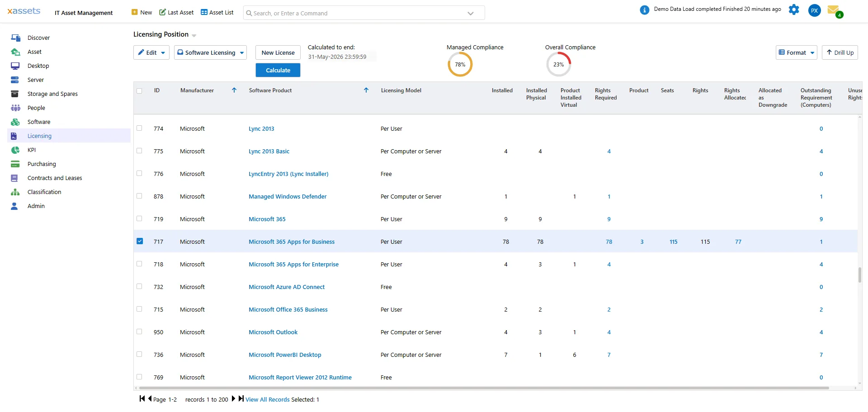Click the Server sidebar icon
Screen dimensions: 868x412
[15, 80]
